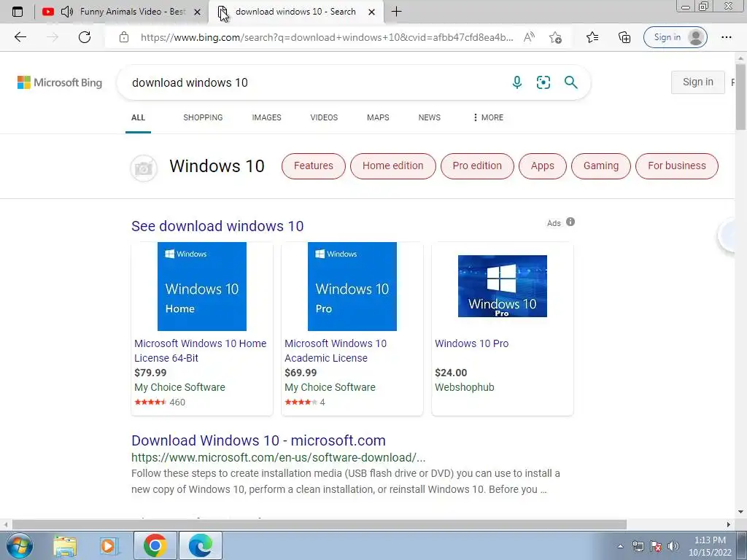Image resolution: width=747 pixels, height=560 pixels.
Task: Click the address bar URL
Action: [327, 37]
